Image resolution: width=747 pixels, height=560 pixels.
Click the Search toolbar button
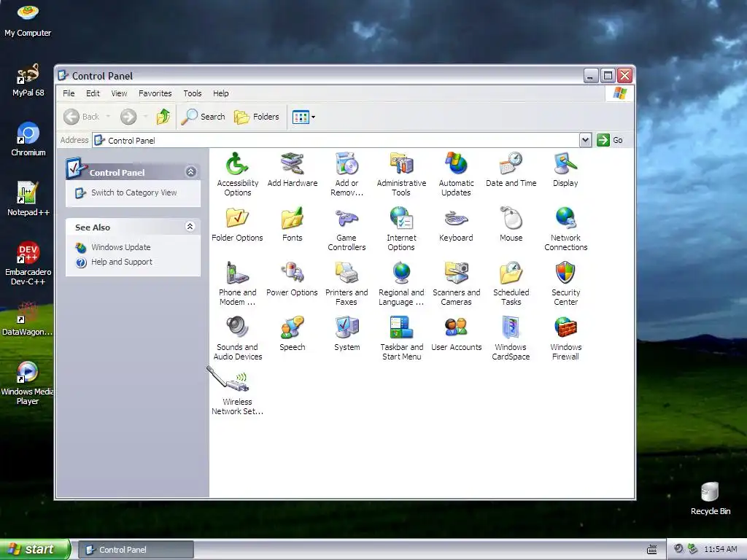(x=203, y=116)
